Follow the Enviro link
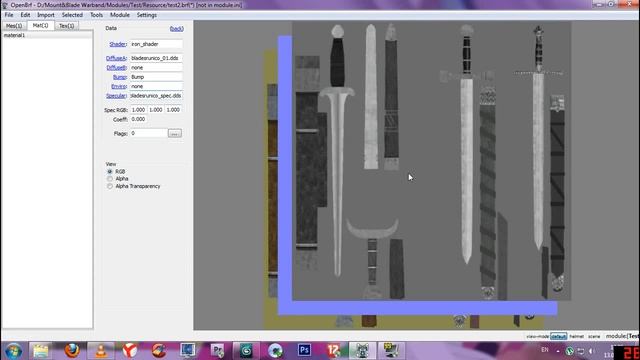 [119, 87]
